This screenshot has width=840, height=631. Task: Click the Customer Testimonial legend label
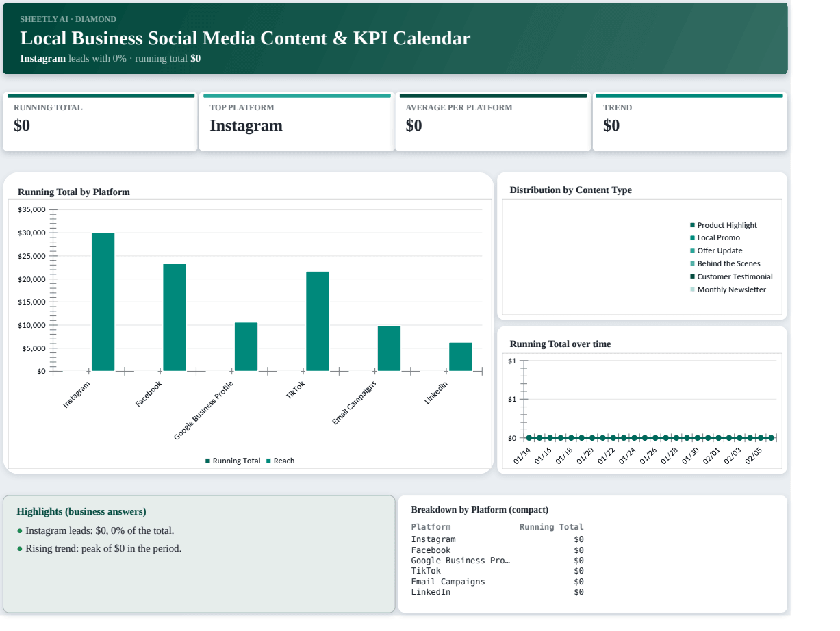(x=735, y=276)
